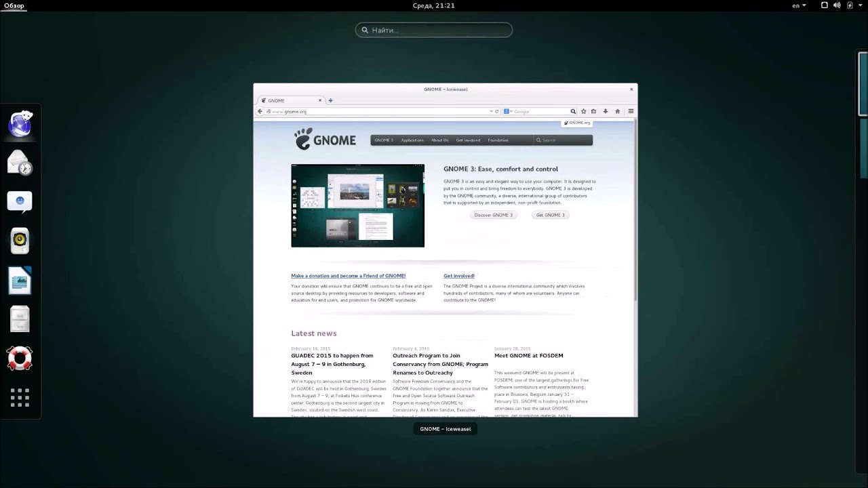
Task: Focus the gnome.org site Search field
Action: (x=562, y=140)
